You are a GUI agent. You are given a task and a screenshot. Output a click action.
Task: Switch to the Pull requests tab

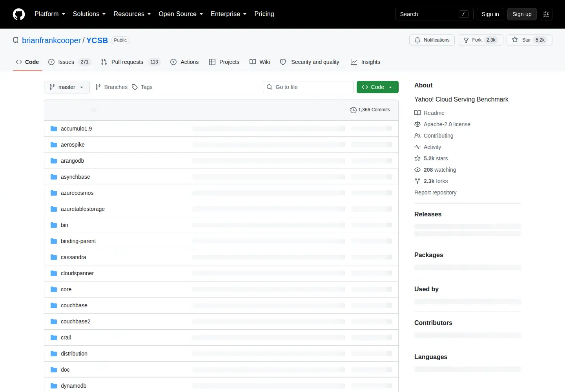pyautogui.click(x=131, y=62)
